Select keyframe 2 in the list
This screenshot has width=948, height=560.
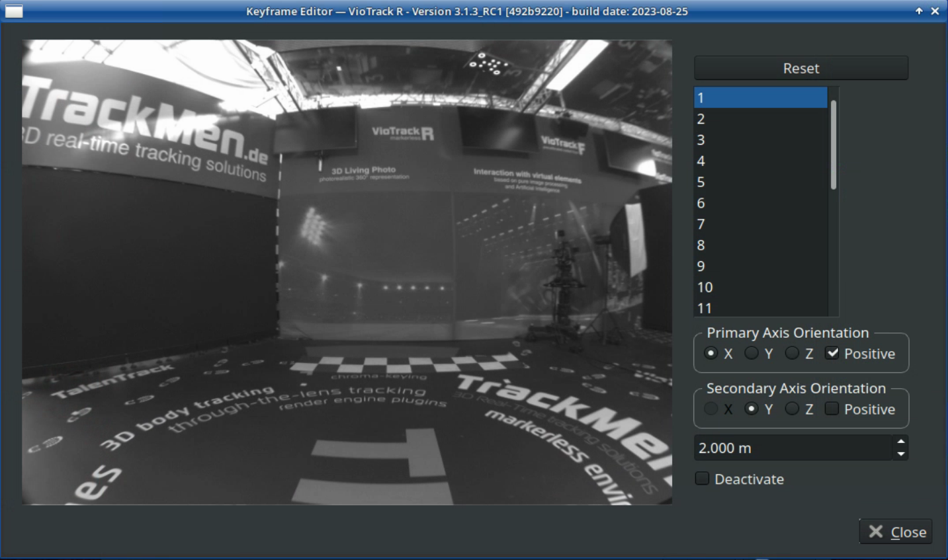click(x=760, y=119)
